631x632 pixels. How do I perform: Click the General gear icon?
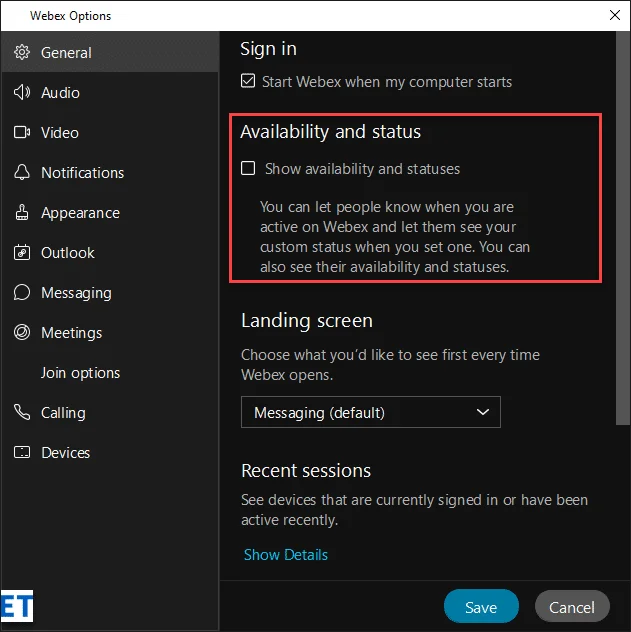[22, 52]
